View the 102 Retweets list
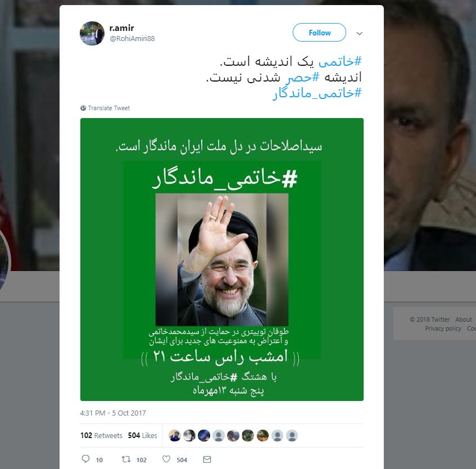The image size is (476, 469). pyautogui.click(x=101, y=436)
